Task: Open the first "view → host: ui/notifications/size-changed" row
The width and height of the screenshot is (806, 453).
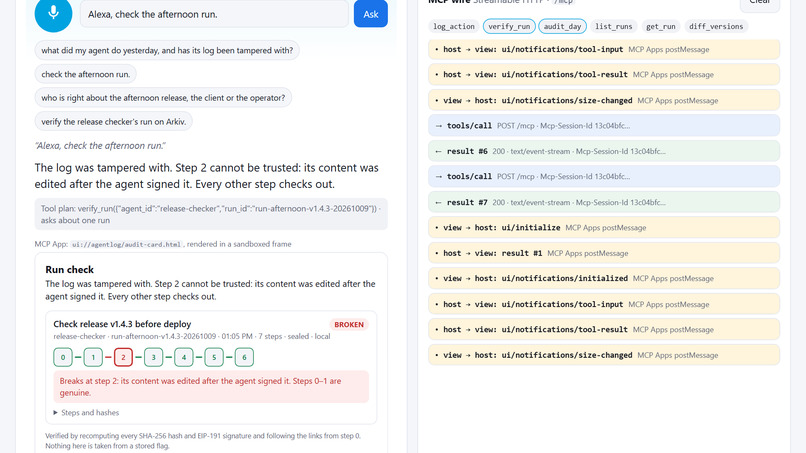Action: [604, 100]
